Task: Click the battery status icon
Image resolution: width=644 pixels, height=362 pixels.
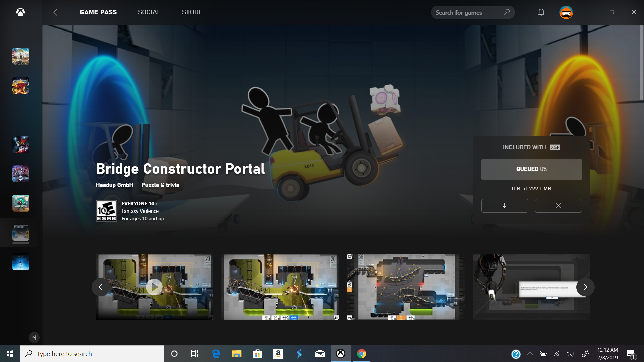Action: point(543,354)
